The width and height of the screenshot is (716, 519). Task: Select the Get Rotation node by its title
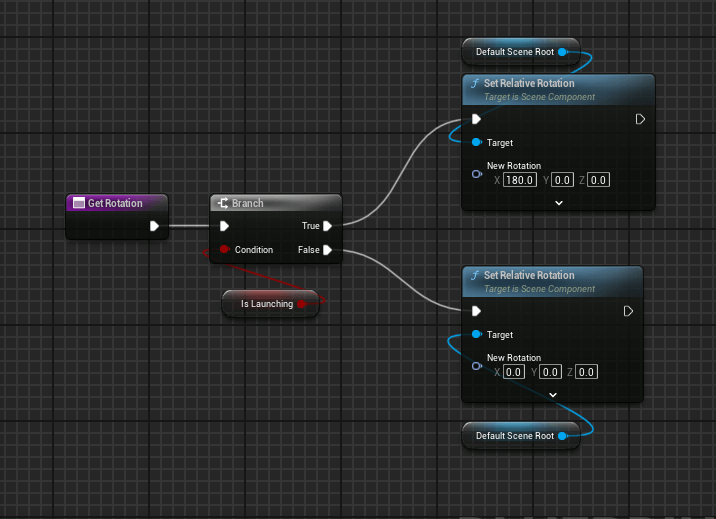115,203
